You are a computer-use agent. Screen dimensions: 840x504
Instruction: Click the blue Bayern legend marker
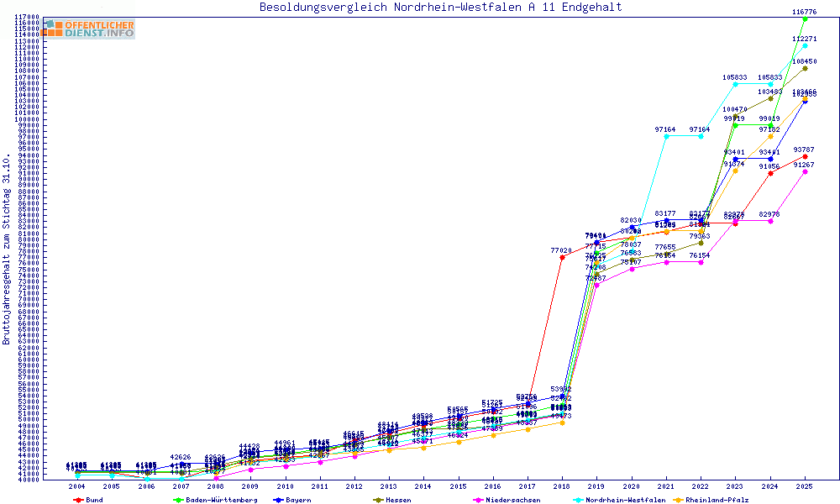[276, 500]
